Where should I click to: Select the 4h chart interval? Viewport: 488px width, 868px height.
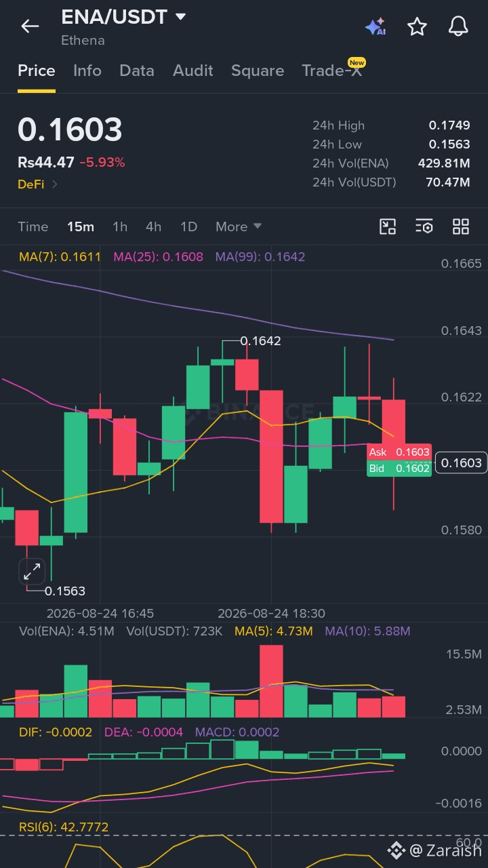click(x=154, y=226)
